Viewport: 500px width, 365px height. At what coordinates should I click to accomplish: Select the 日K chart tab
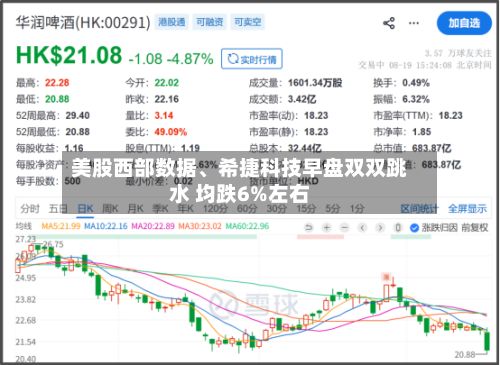(85, 209)
